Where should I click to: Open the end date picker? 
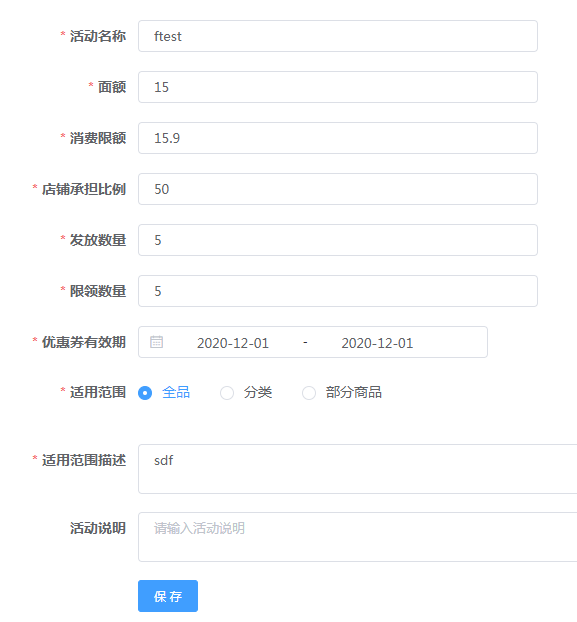pyautogui.click(x=377, y=343)
